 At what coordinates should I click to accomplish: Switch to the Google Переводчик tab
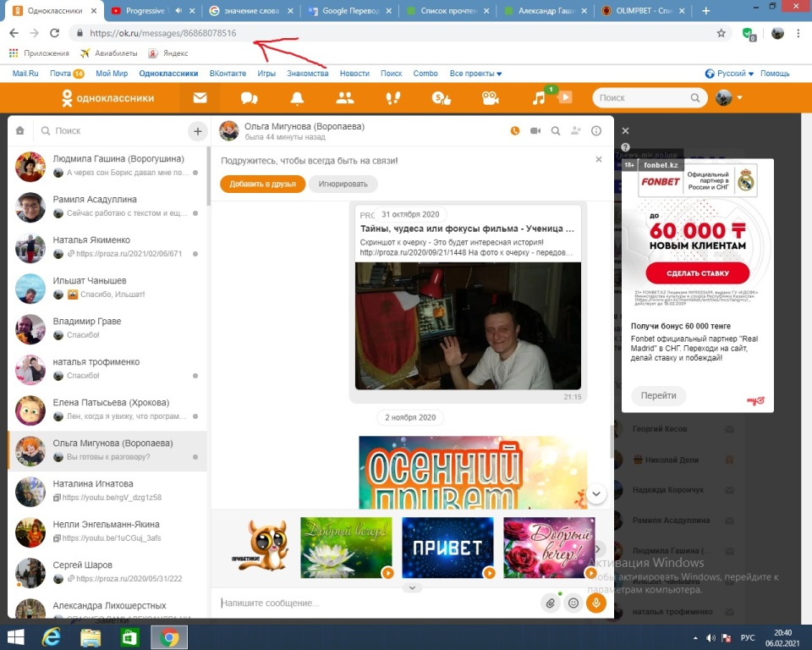[x=349, y=10]
